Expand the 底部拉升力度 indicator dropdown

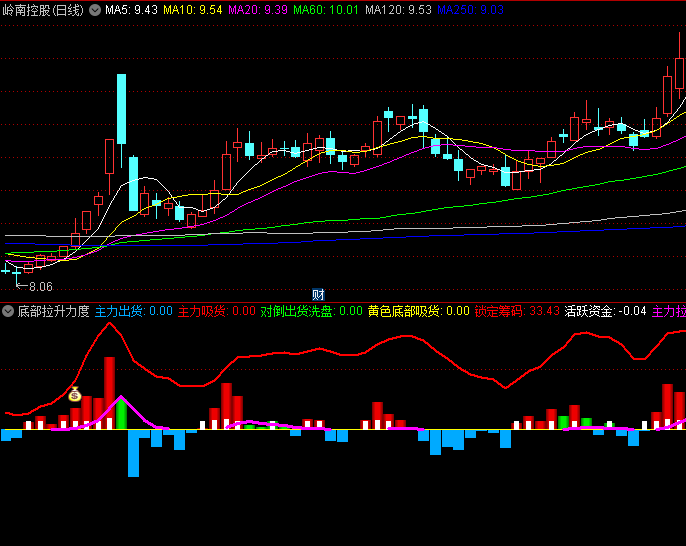coord(8,312)
